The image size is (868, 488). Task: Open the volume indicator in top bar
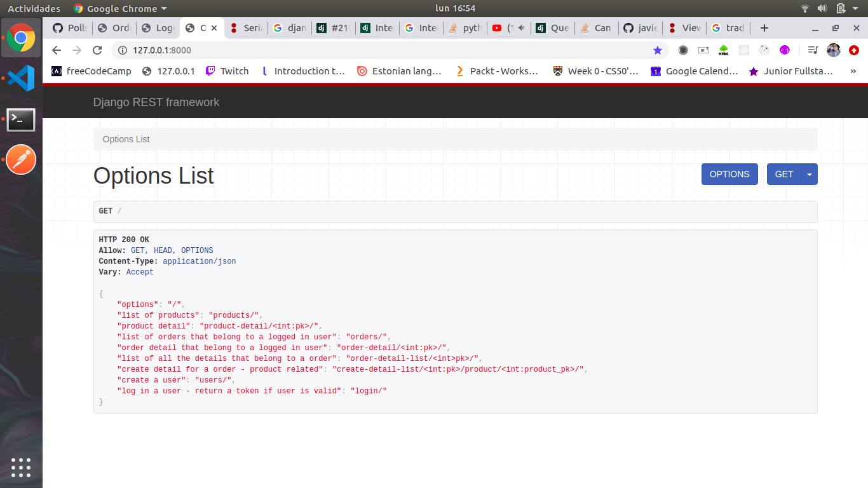point(822,8)
